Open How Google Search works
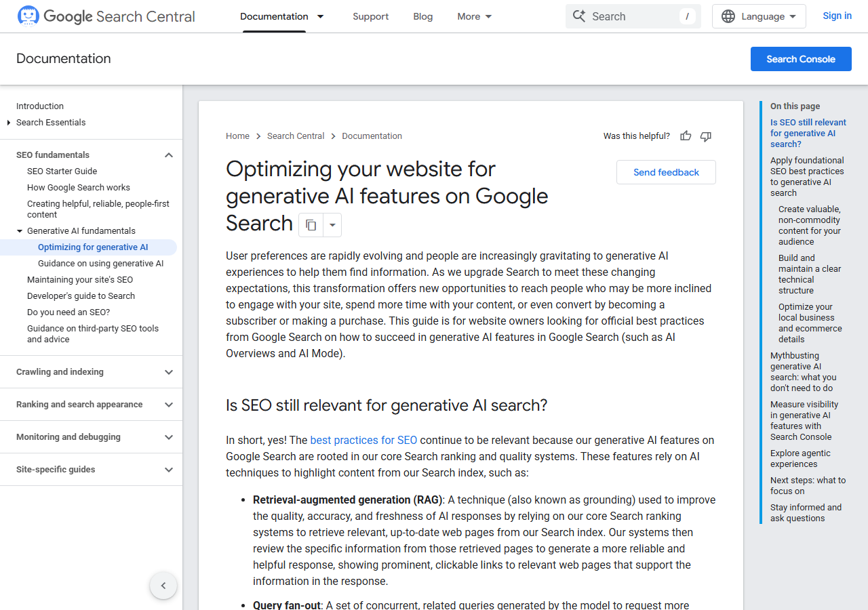This screenshot has width=868, height=610. coord(79,188)
